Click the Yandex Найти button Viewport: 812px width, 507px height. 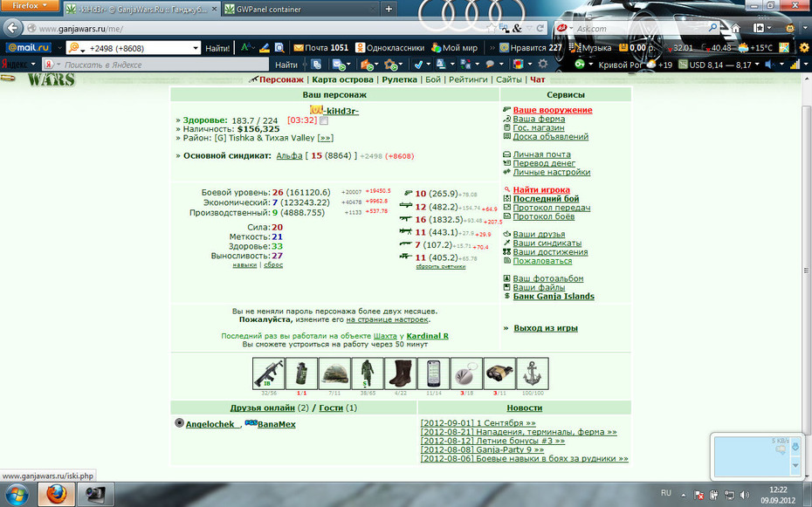tap(286, 65)
